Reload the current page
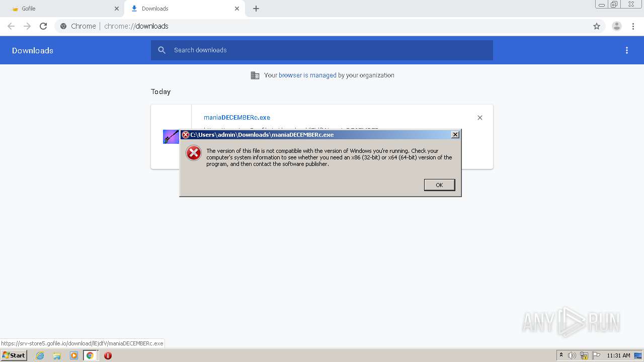 [43, 26]
